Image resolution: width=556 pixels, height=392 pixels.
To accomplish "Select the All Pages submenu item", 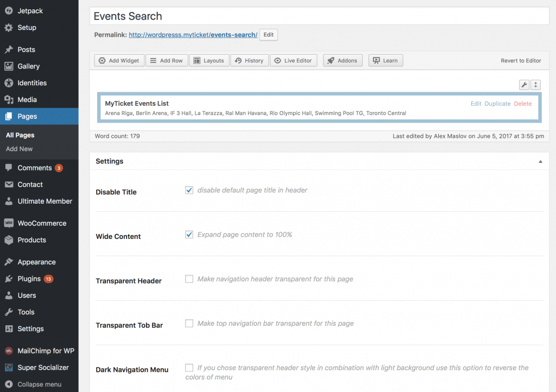I will pyautogui.click(x=20, y=135).
